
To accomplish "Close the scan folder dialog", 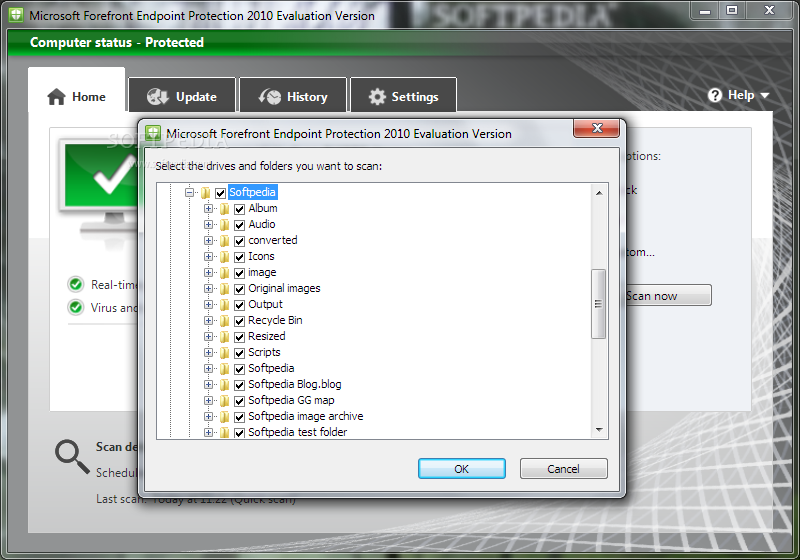I will (x=597, y=128).
